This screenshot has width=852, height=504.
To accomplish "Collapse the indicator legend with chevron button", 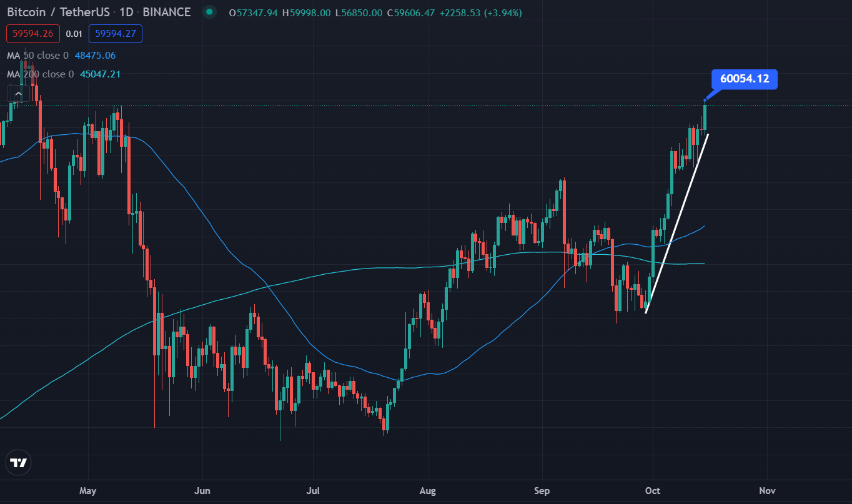I will pyautogui.click(x=18, y=94).
